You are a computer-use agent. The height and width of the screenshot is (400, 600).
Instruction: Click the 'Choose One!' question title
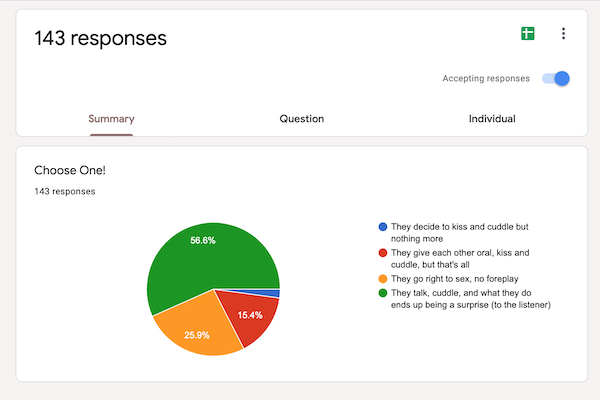click(x=70, y=170)
